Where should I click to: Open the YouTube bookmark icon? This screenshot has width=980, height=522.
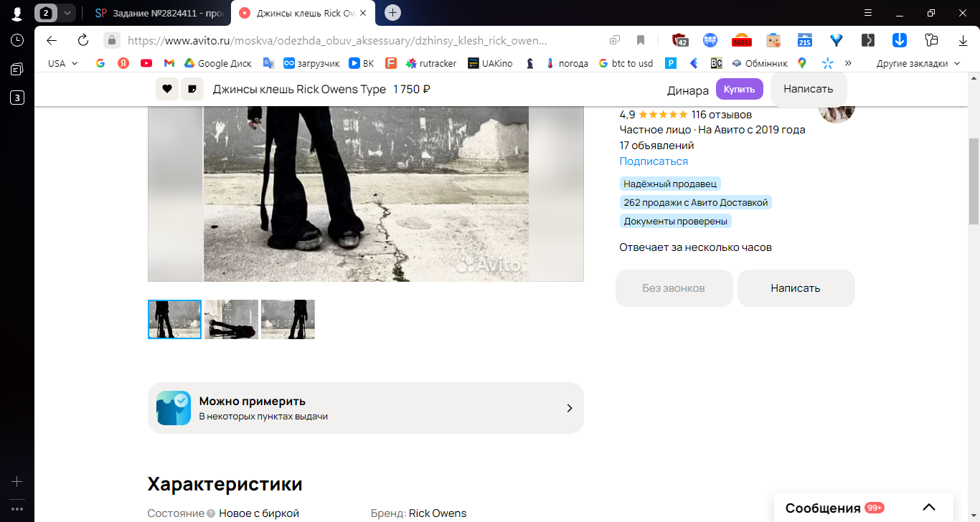(x=146, y=63)
